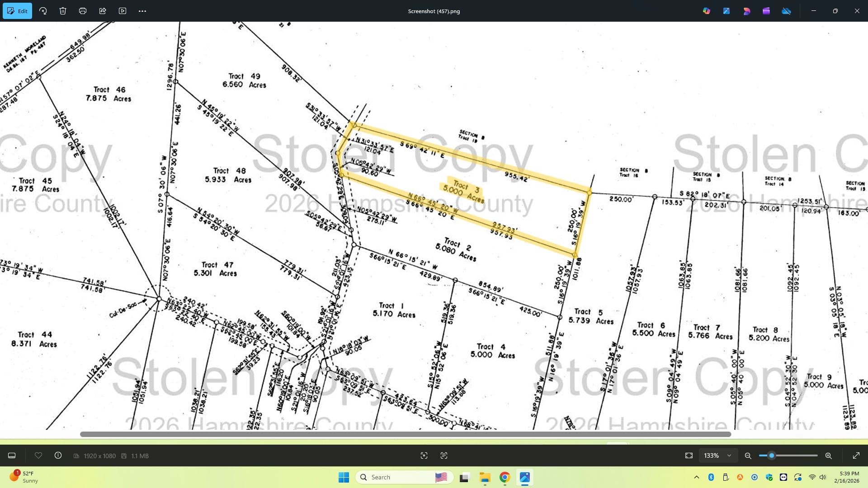The image size is (868, 488).
Task: Click the zoom in magnifier
Action: 829,455
